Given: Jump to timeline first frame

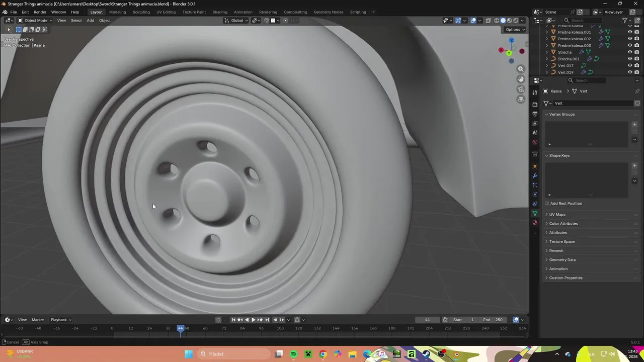Looking at the screenshot, I should (233, 320).
